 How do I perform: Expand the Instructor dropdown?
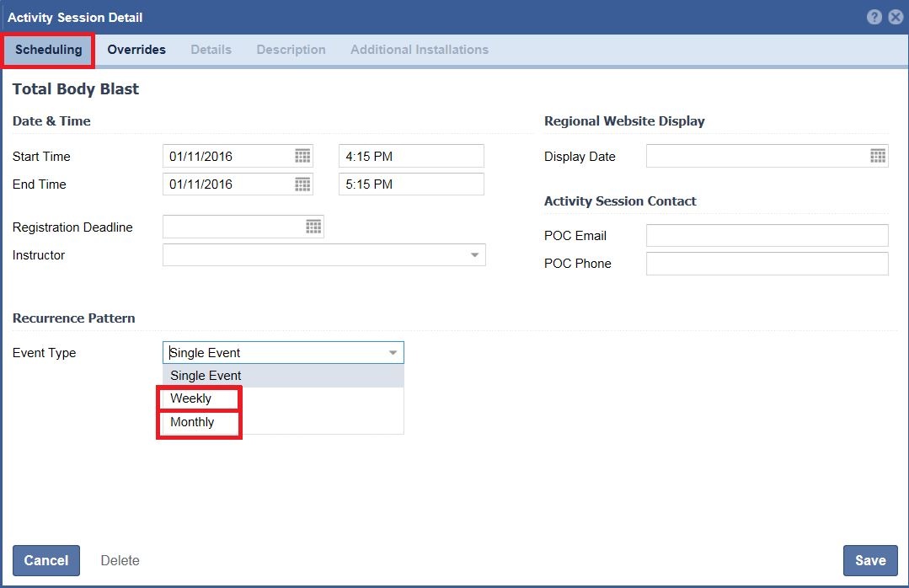[x=474, y=254]
